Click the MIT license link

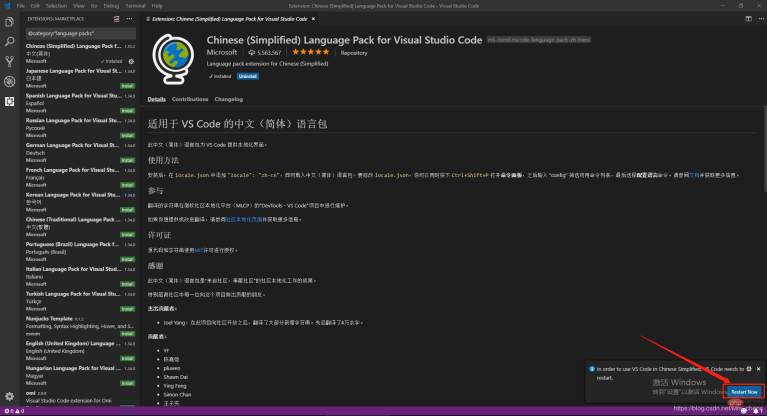[x=198, y=250]
